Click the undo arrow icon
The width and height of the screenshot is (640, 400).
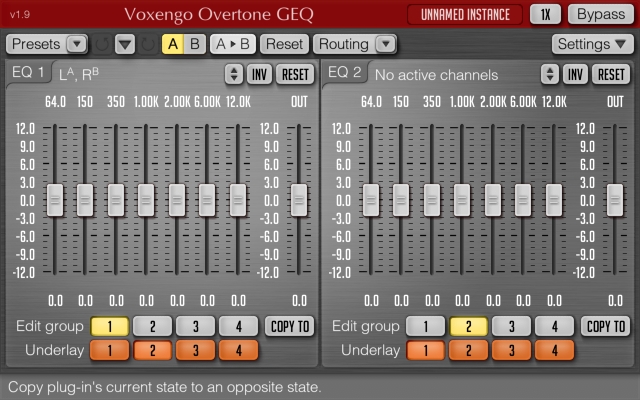click(102, 44)
